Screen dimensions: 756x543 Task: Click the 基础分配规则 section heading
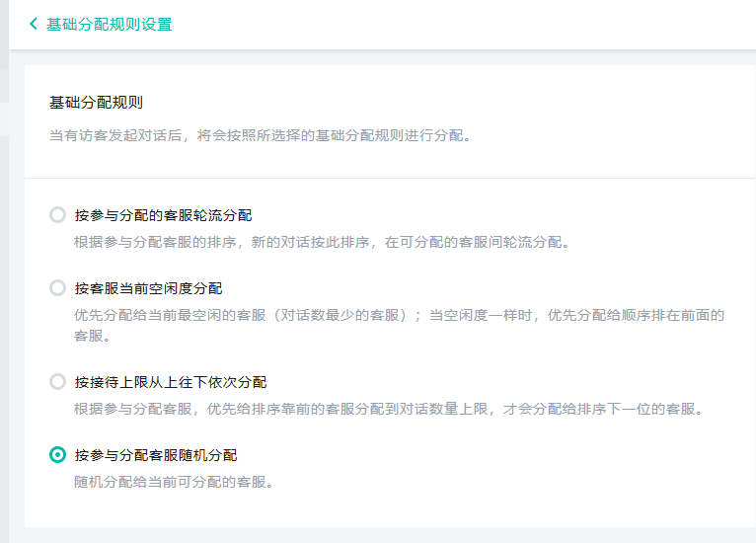coord(97,102)
